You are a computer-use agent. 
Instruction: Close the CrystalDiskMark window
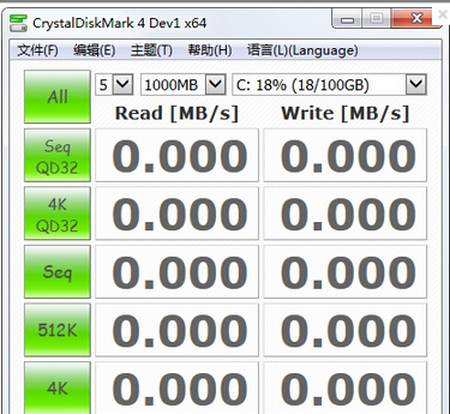click(417, 18)
